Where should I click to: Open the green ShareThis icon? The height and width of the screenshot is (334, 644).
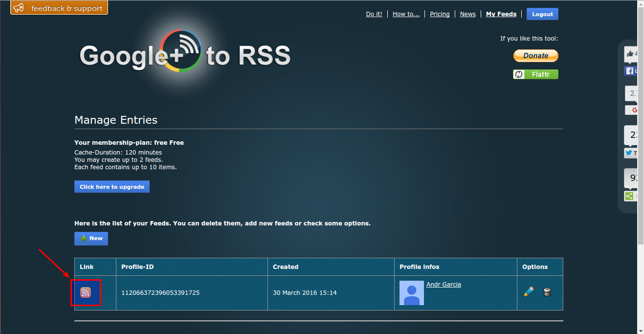[x=629, y=196]
